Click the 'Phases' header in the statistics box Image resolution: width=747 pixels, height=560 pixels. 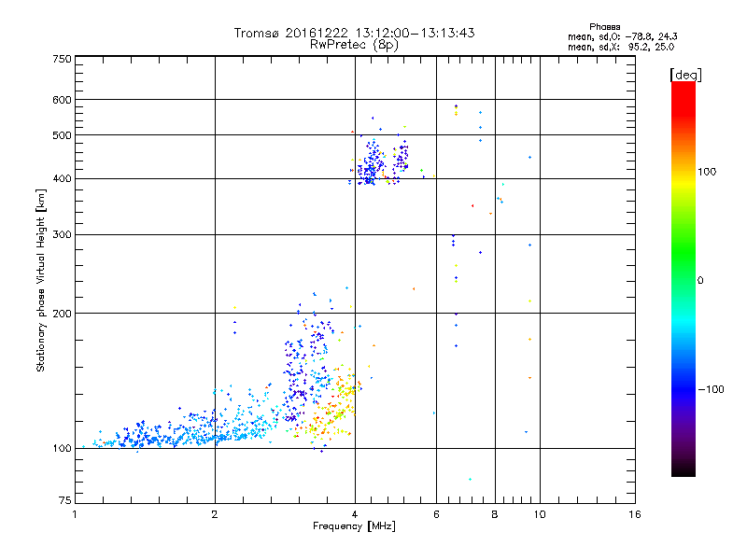604,27
